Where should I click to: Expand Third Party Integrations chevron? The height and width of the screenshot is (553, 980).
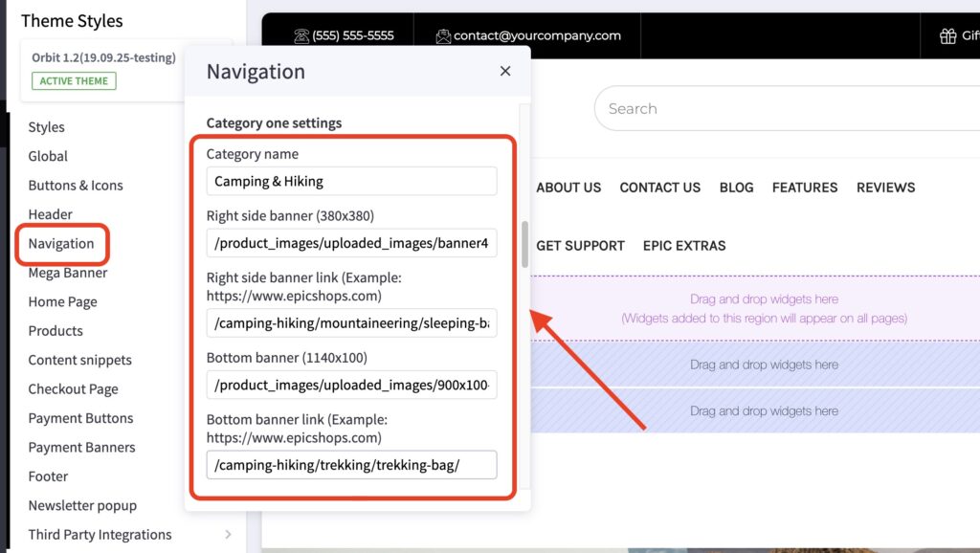[x=228, y=535]
